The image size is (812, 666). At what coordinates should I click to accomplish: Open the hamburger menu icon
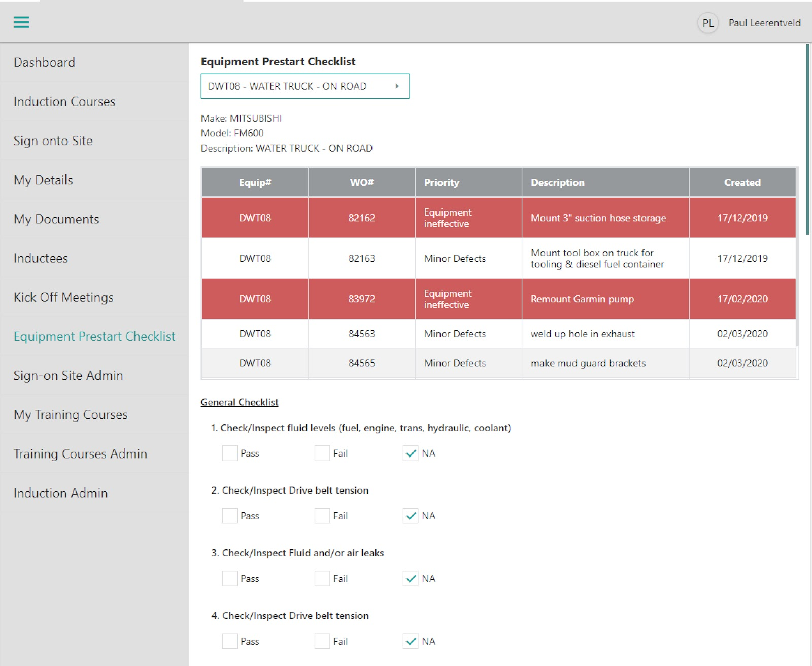21,22
